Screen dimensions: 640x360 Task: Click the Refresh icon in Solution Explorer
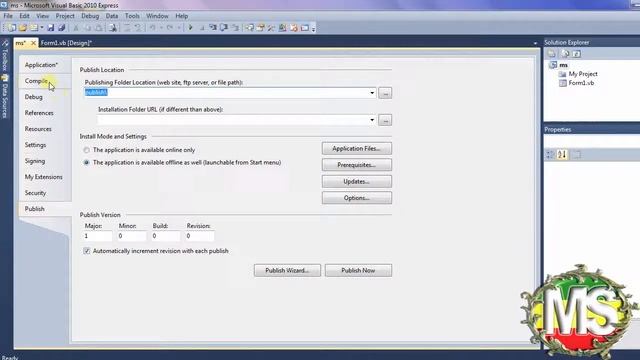click(x=576, y=53)
